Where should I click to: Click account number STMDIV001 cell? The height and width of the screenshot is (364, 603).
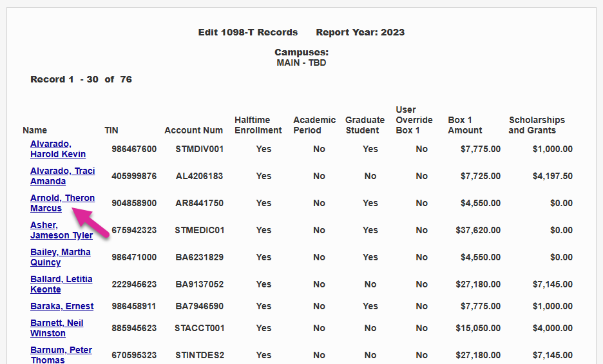(200, 149)
